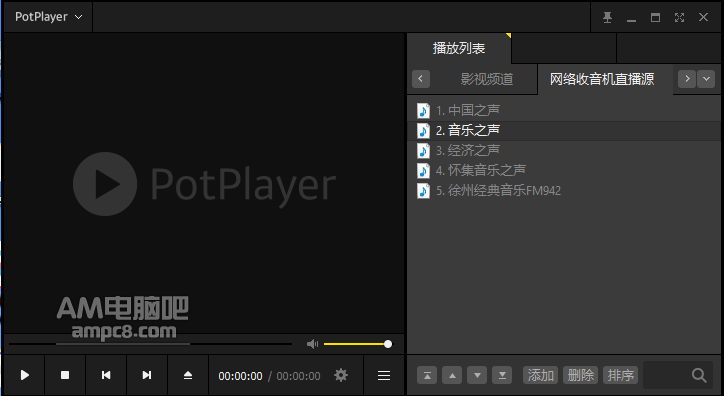724x396 pixels.
Task: Mute audio with the speaker icon
Action: [313, 344]
